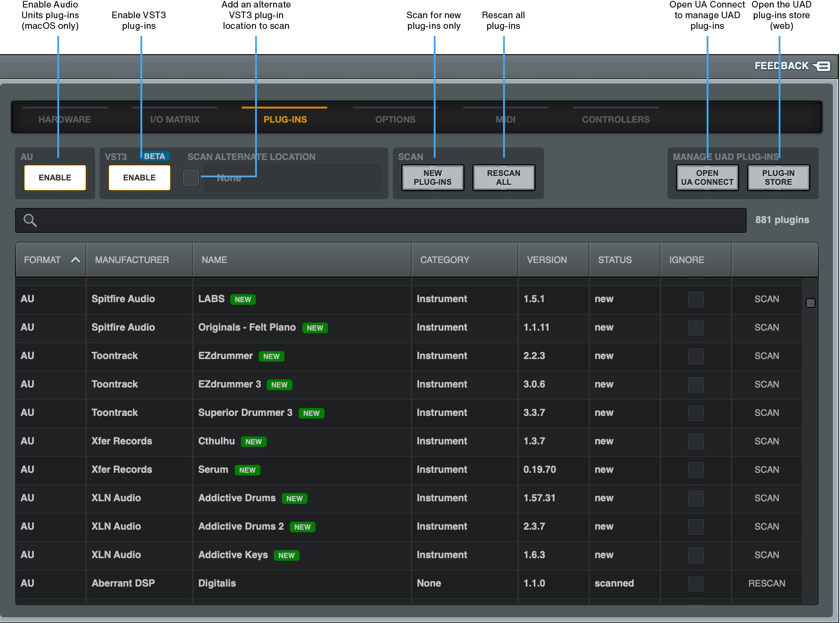Image resolution: width=840 pixels, height=623 pixels.
Task: Scan the Serum plug-in
Action: pyautogui.click(x=767, y=470)
